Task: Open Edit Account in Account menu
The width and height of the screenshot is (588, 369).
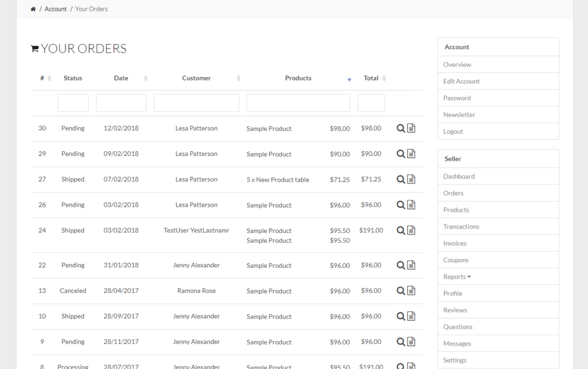Action: (461, 81)
